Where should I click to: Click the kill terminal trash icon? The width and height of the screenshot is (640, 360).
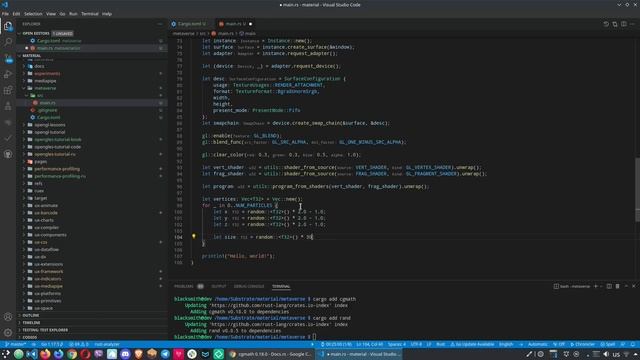click(618, 286)
